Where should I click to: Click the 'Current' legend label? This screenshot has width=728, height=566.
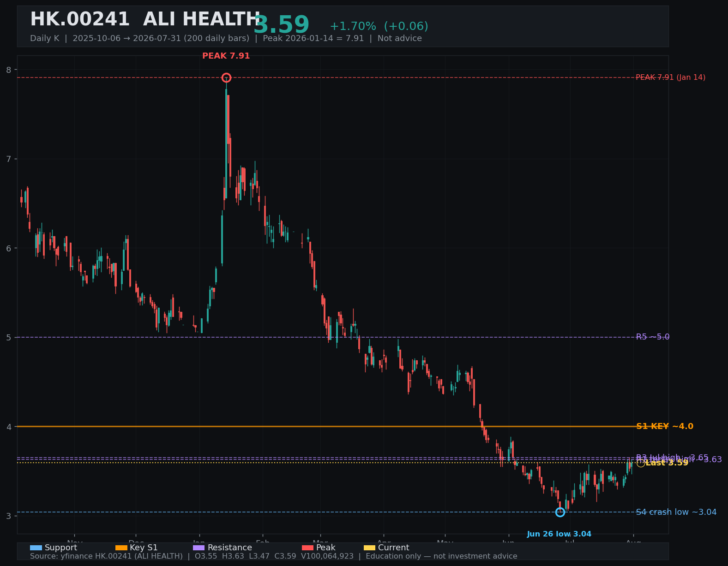394,548
